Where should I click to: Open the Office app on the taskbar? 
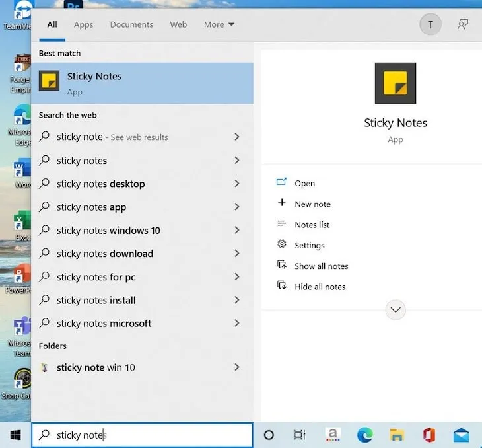coord(429,435)
